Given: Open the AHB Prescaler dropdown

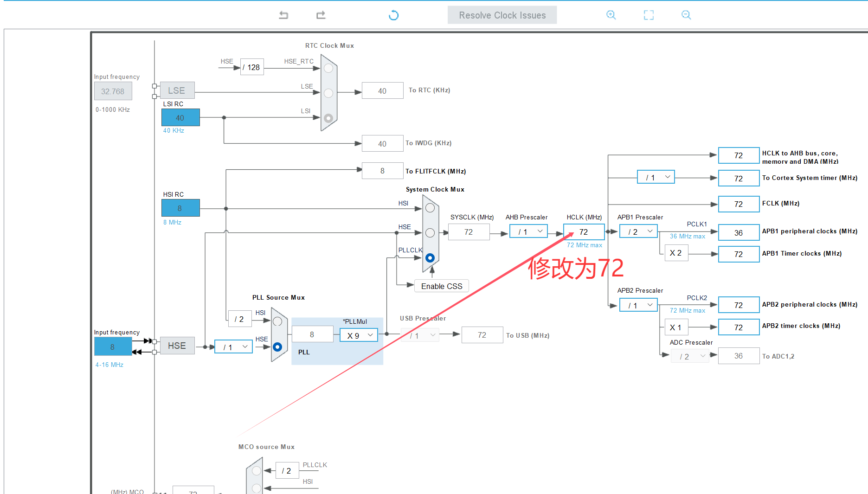Looking at the screenshot, I should click(528, 231).
